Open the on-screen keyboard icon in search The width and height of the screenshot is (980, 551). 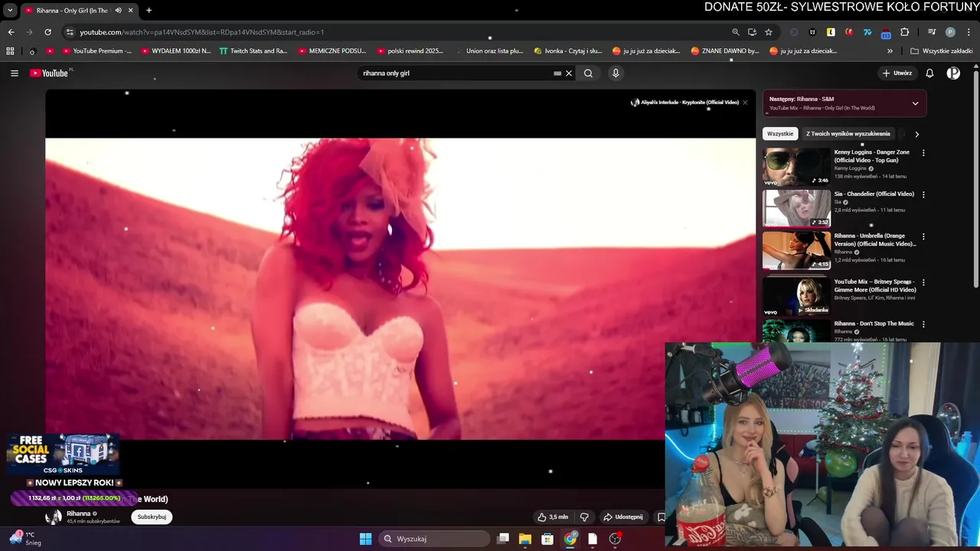coord(557,73)
